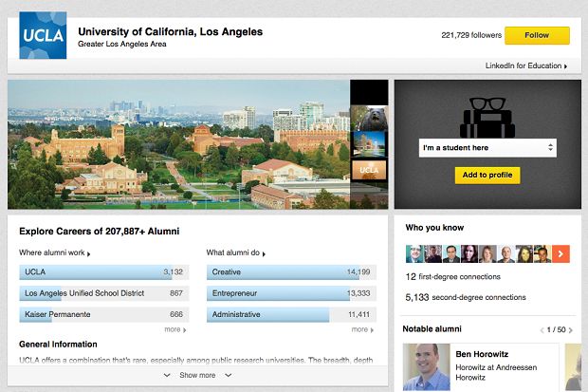The image size is (588, 392).
Task: Click University of California, Los Angeles title
Action: (171, 31)
